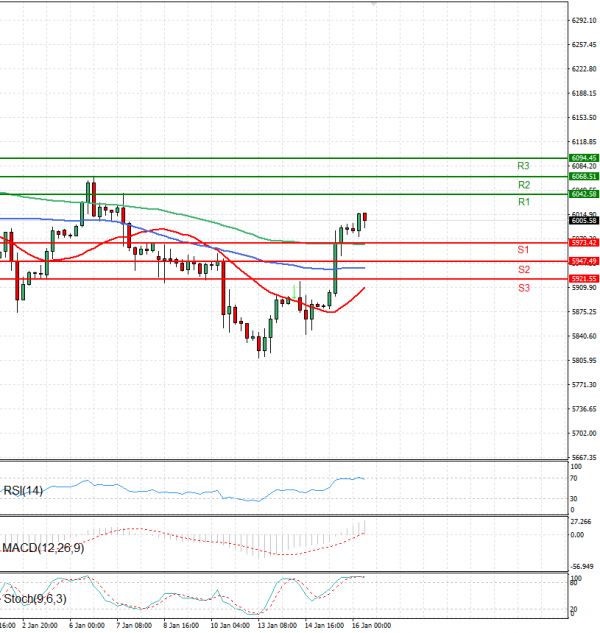Select the 5947.49 support price tag
600x633 pixels.
(x=584, y=261)
